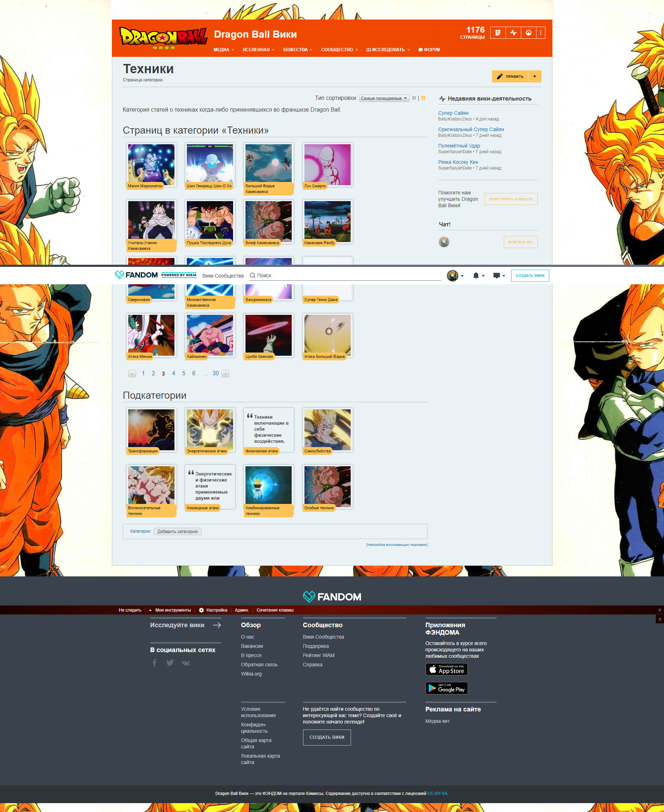
Task: Open the Медиа-кит footer link
Action: point(437,721)
